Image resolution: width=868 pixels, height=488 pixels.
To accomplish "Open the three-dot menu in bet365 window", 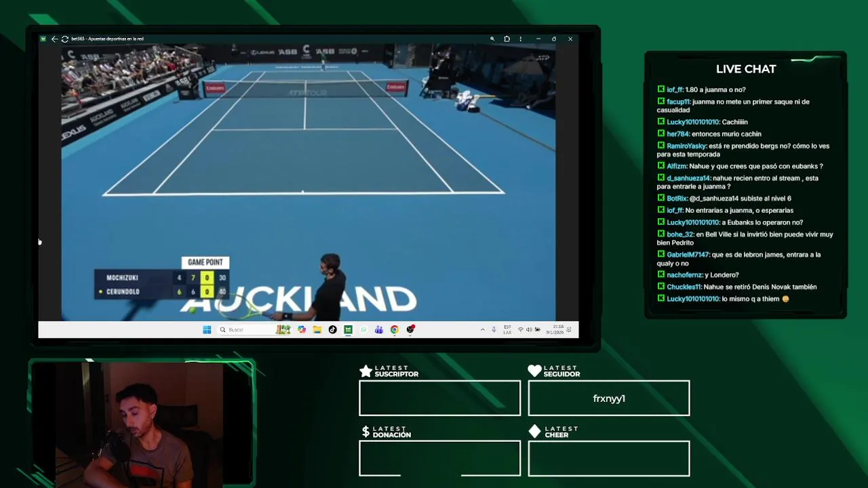I will tap(521, 39).
